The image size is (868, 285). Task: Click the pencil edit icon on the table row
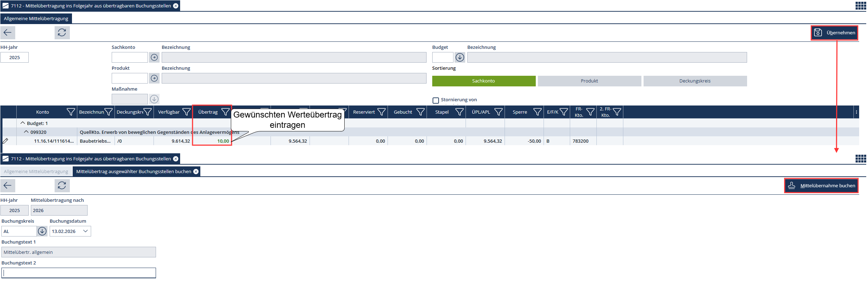pos(5,141)
